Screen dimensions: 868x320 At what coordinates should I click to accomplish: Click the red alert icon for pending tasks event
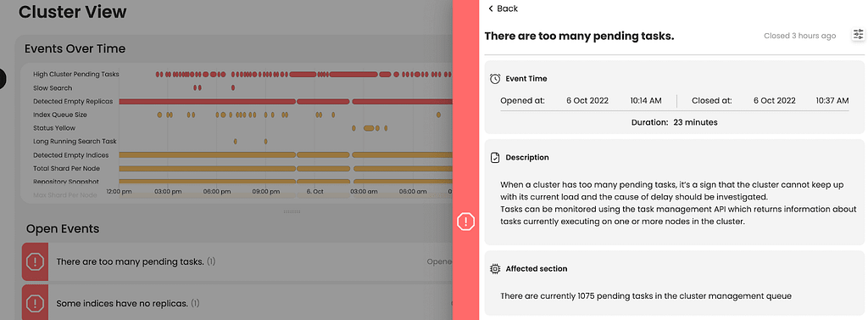[x=36, y=261]
